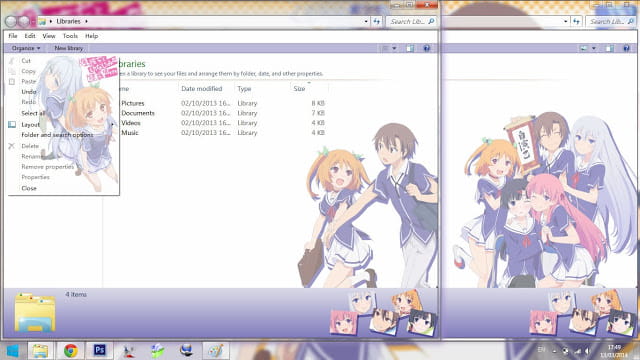Launch Photoshop from the taskbar

pos(99,350)
